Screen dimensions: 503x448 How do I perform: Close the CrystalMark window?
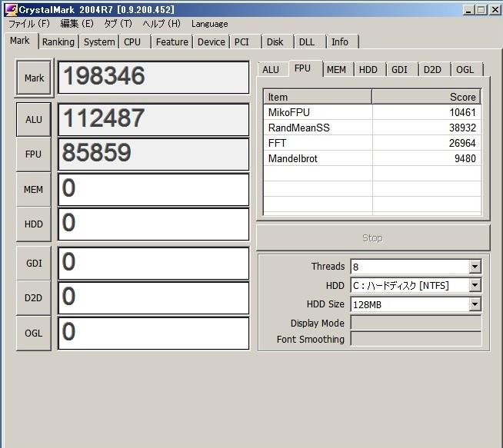[495, 10]
